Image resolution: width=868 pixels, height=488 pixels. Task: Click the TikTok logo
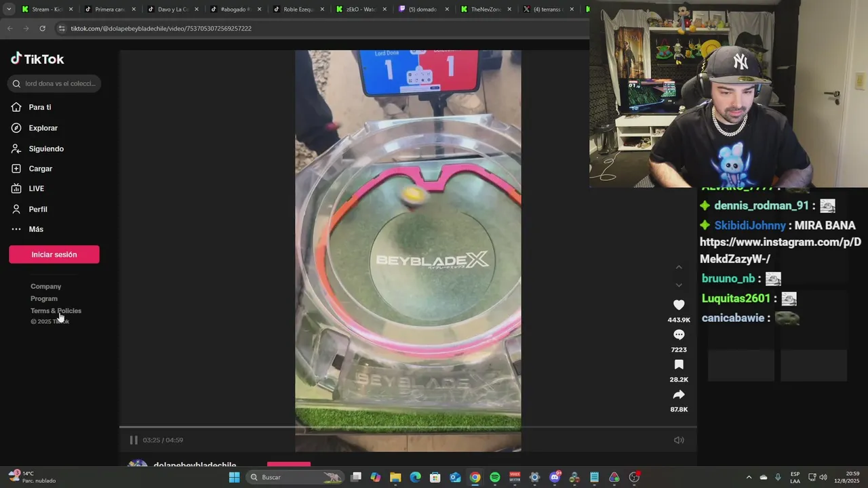click(37, 59)
